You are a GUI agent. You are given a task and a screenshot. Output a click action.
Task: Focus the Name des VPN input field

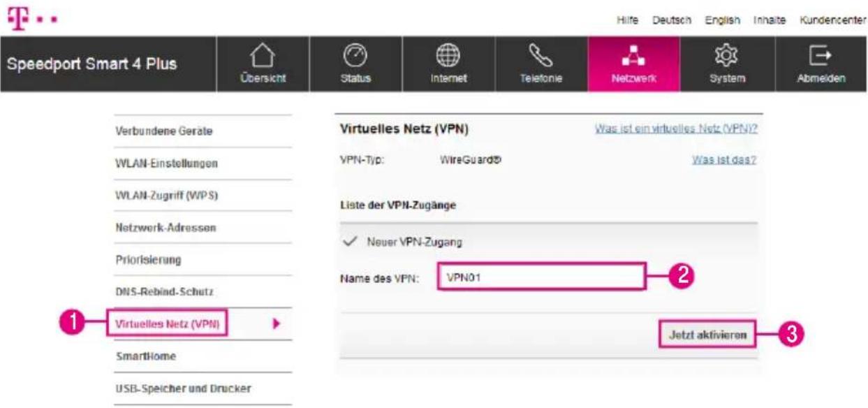pyautogui.click(x=541, y=277)
